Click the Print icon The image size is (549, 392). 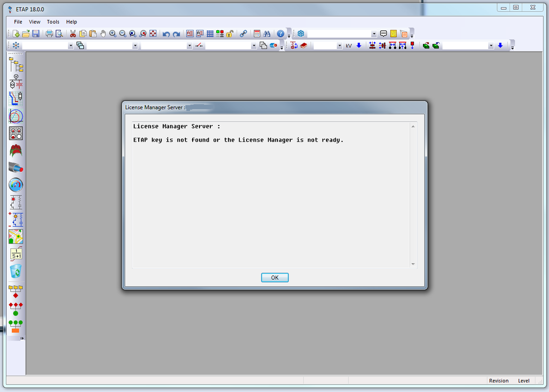50,34
